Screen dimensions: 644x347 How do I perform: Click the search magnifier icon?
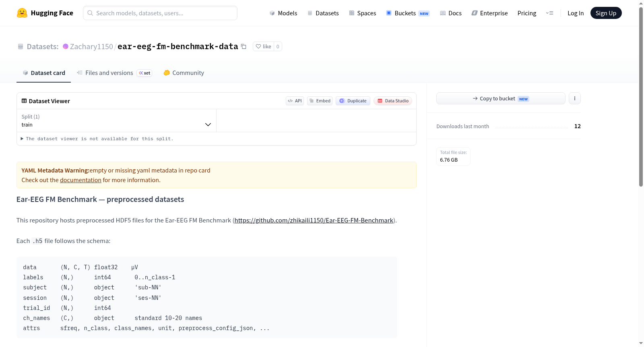pyautogui.click(x=90, y=13)
